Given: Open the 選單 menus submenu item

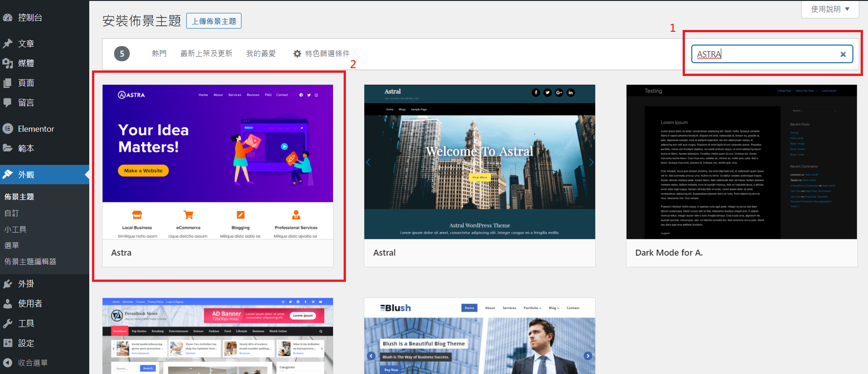Looking at the screenshot, I should (11, 245).
